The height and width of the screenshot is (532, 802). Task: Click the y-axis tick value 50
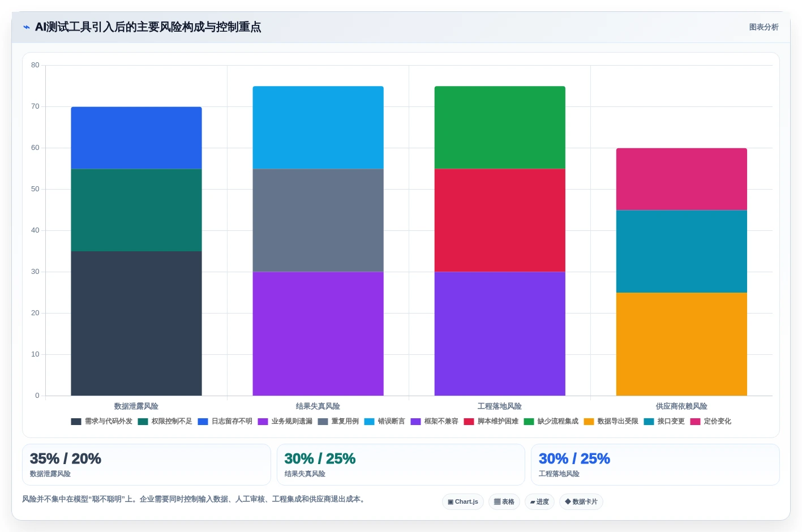click(35, 189)
